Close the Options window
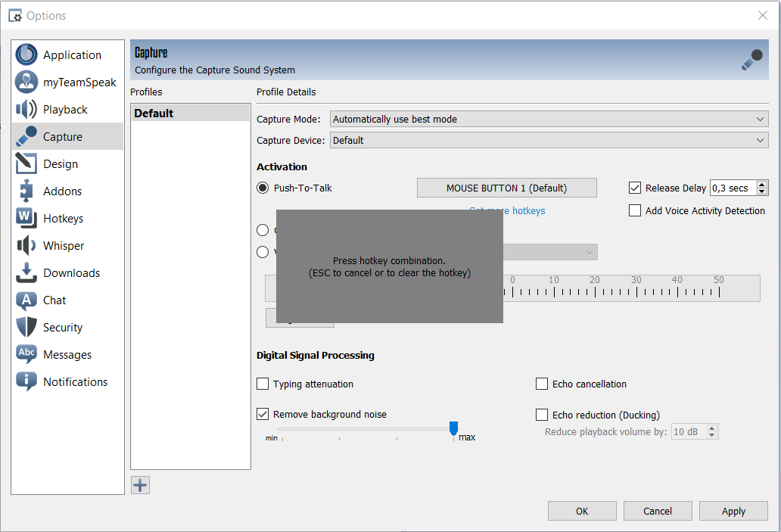Viewport: 781px width, 532px height. pyautogui.click(x=763, y=15)
